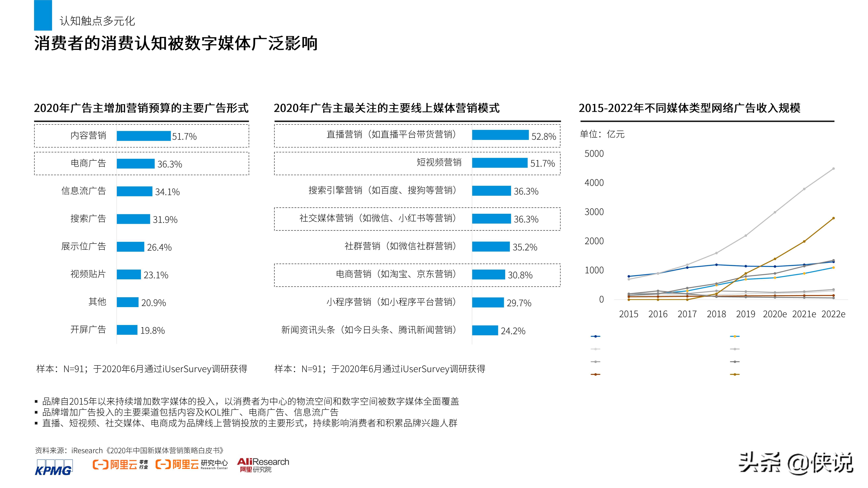Click the bullet starting 直播、短视频、社交媒体

250,423
